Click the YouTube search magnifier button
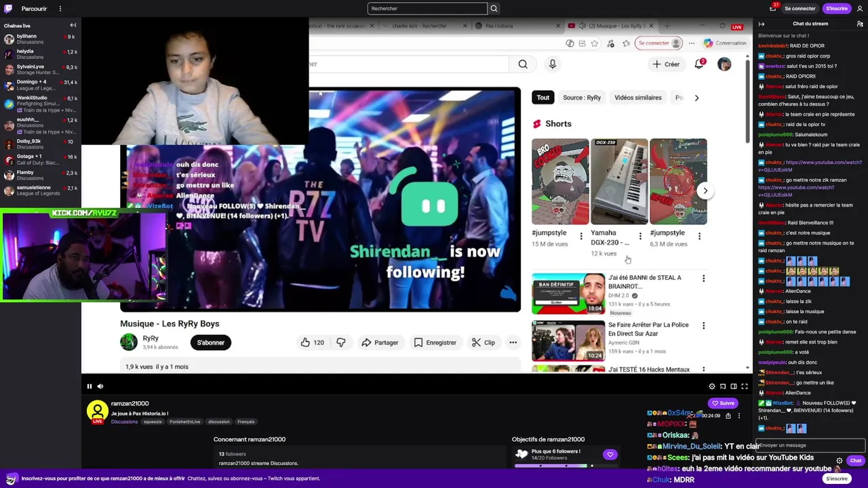868x488 pixels. point(523,64)
